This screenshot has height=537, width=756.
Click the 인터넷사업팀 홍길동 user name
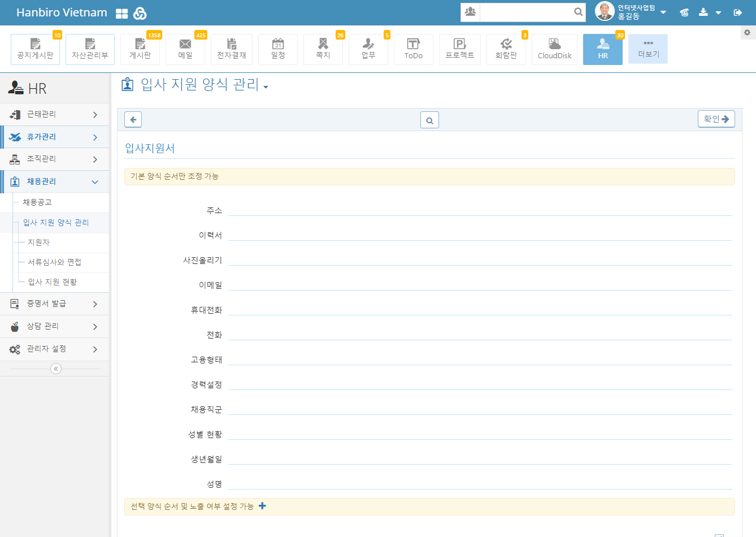point(636,12)
